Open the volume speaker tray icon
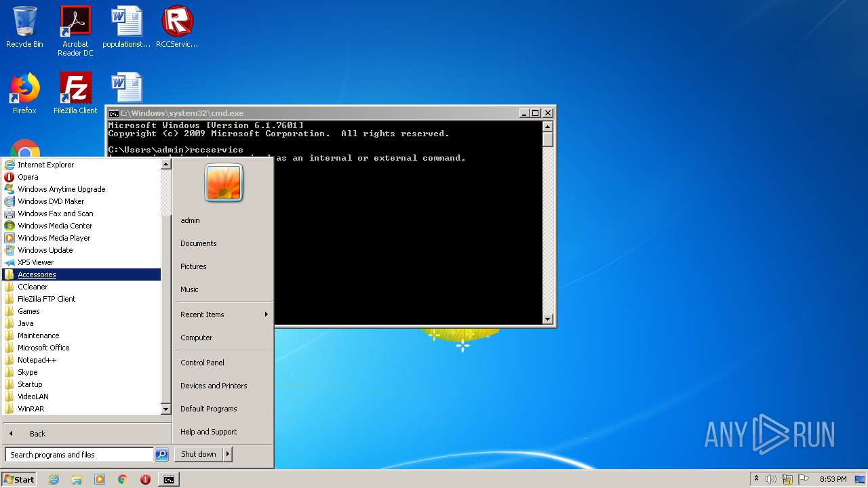Screen dimensions: 868x488 770,479
